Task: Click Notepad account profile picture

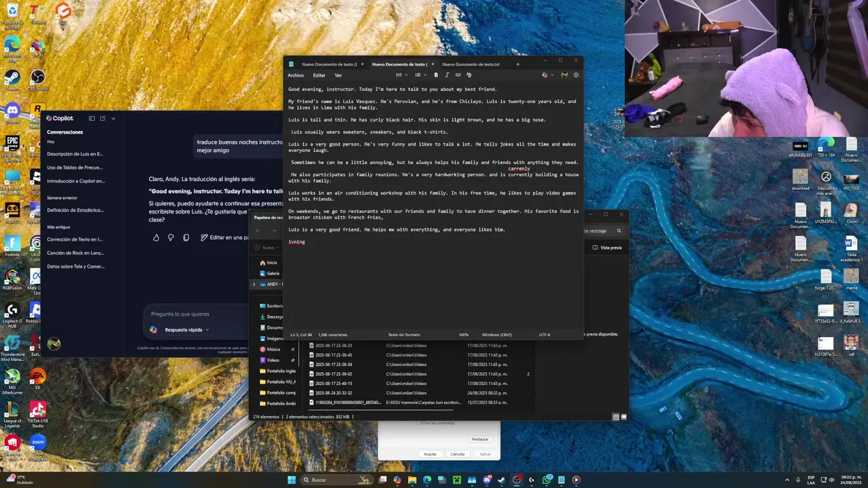Action: tap(564, 75)
